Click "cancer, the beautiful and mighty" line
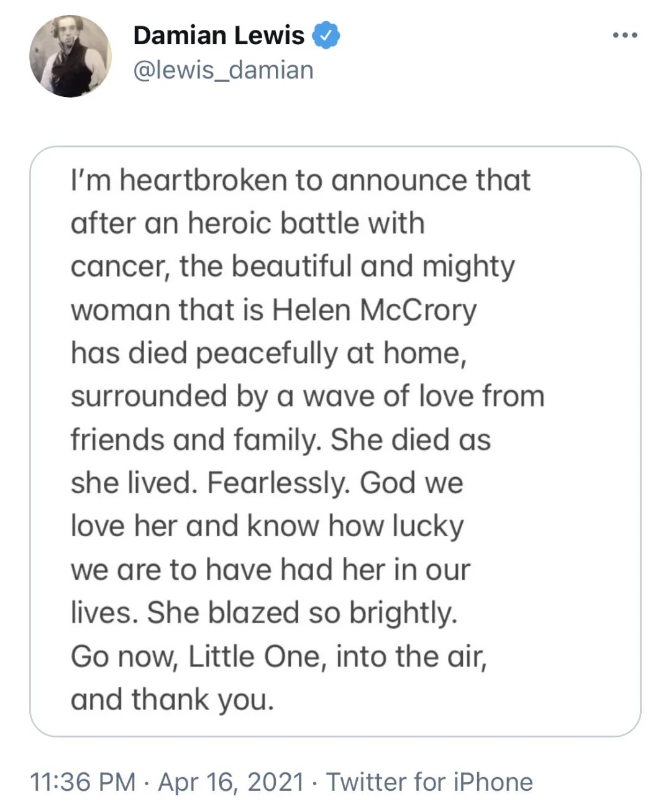The width and height of the screenshot is (671, 812). [x=293, y=267]
